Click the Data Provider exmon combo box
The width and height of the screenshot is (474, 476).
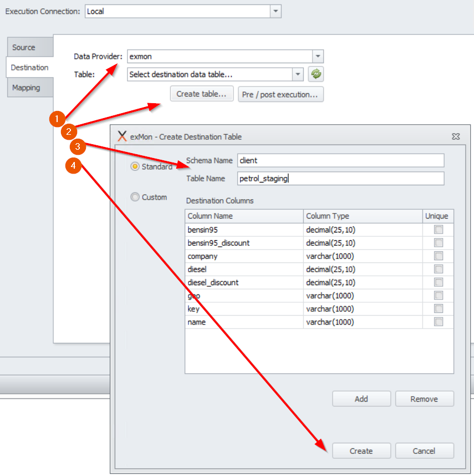(225, 56)
